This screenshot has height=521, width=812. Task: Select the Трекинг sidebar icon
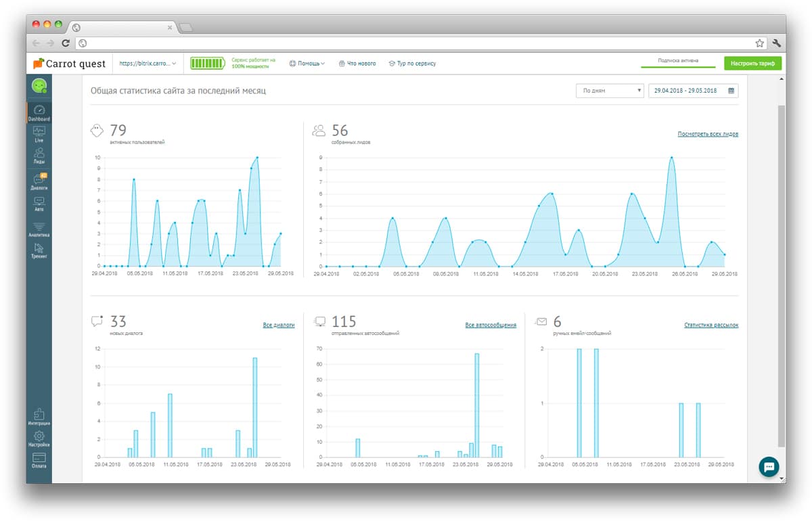[x=39, y=250]
